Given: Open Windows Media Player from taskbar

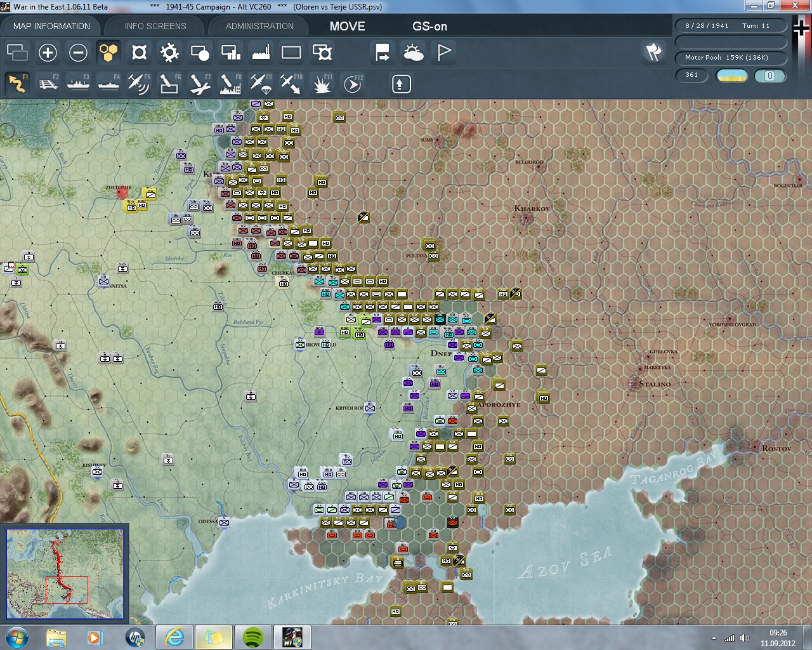Looking at the screenshot, I should (x=95, y=637).
